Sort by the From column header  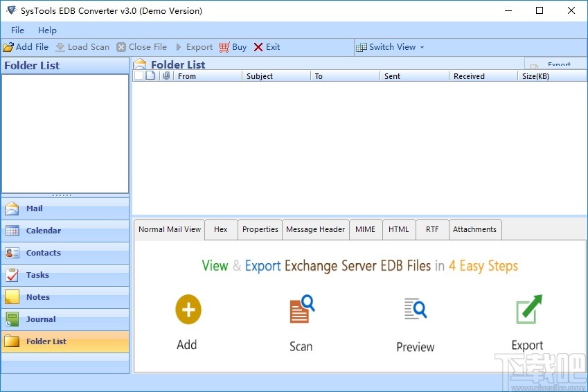(x=207, y=76)
